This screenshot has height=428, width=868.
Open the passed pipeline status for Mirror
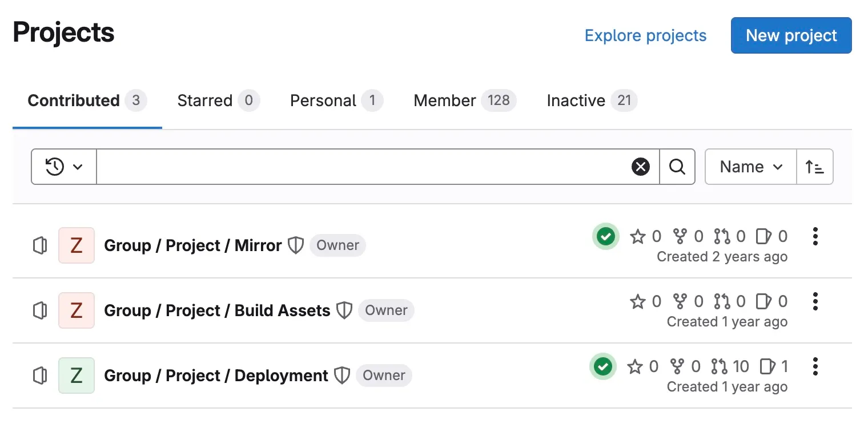605,236
